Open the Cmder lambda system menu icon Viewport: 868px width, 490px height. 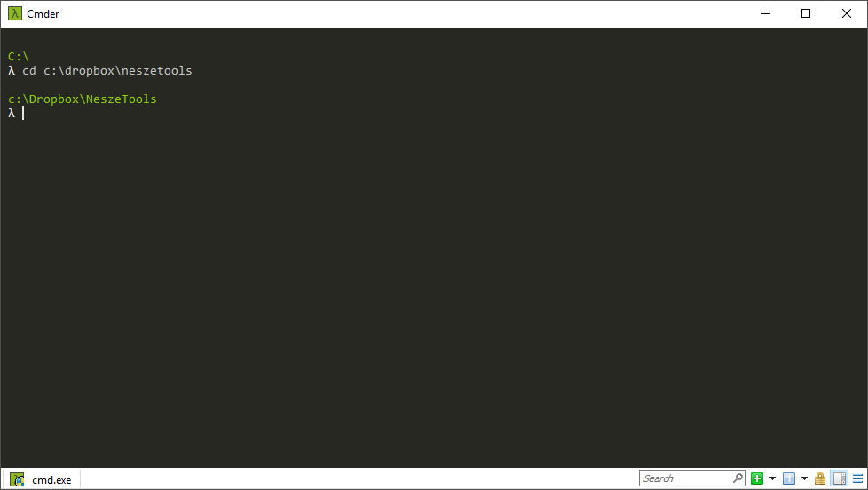coord(15,13)
